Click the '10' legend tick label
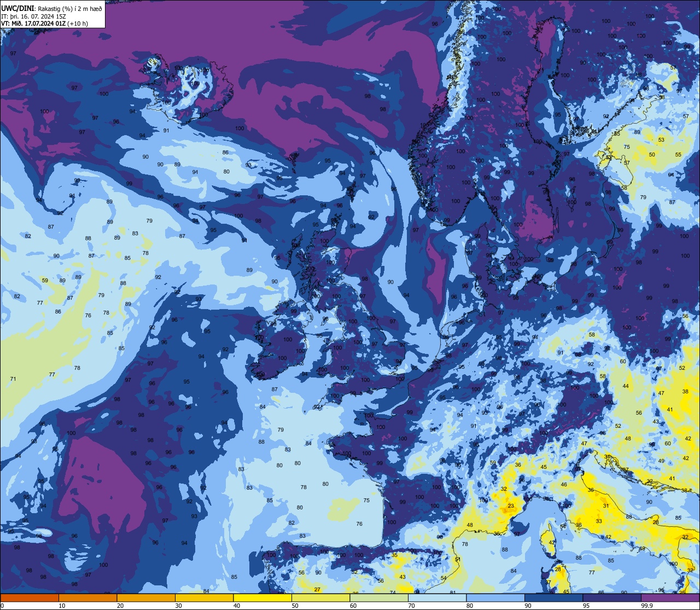 click(x=62, y=606)
